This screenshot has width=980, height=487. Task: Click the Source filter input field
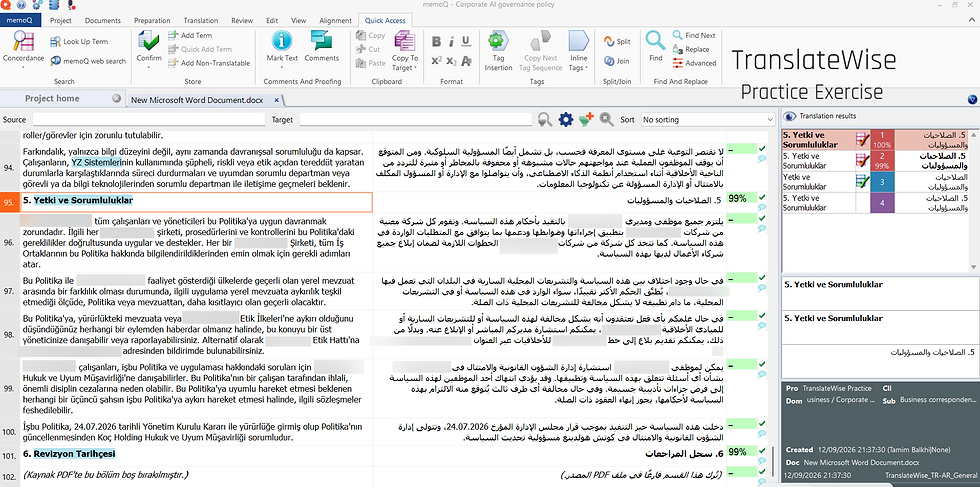pos(147,119)
